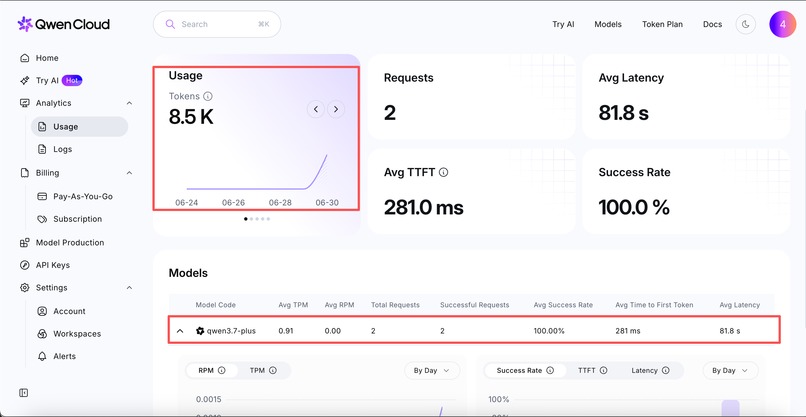The image size is (806, 417).
Task: Collapse the sidebar panel
Action: coord(24,393)
